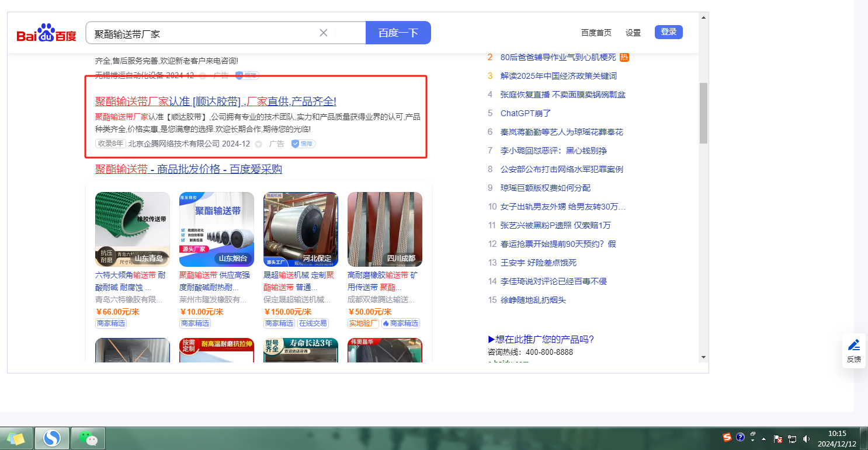
Task: Click the 保障 shield badge under 无锡博运自动化设备
Action: pyautogui.click(x=247, y=75)
